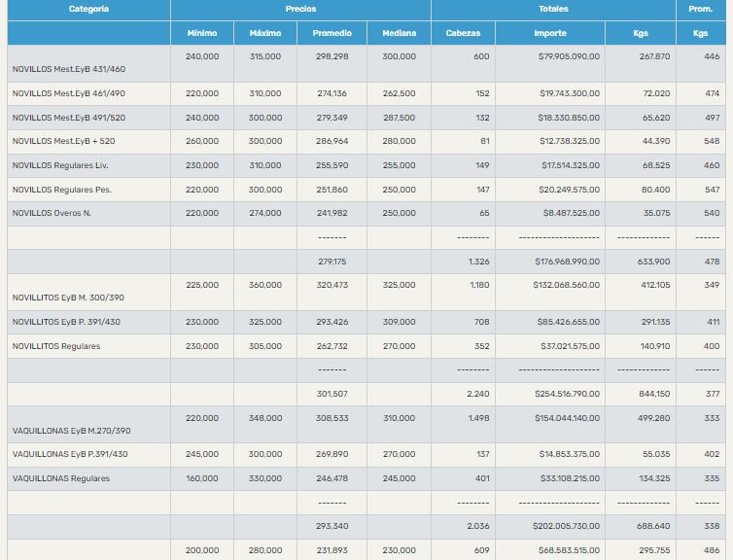Select the 2.036 cabezas subtotal cell
The height and width of the screenshot is (560, 733).
(465, 526)
